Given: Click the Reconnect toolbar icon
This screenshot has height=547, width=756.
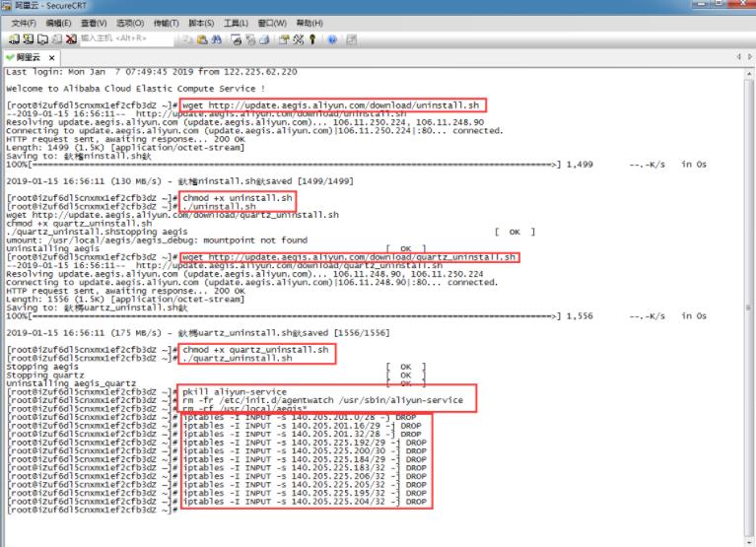Looking at the screenshot, I should 57,39.
